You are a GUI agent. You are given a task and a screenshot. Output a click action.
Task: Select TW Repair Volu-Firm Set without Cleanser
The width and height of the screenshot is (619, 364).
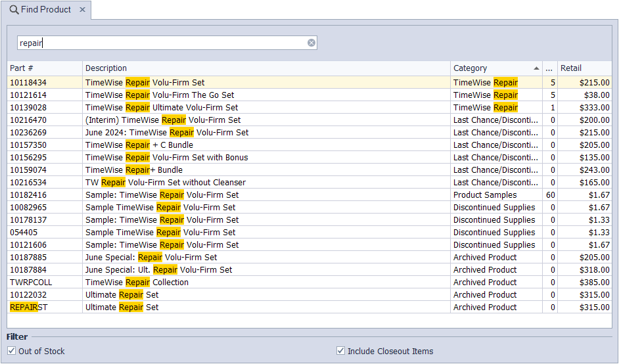pyautogui.click(x=166, y=183)
